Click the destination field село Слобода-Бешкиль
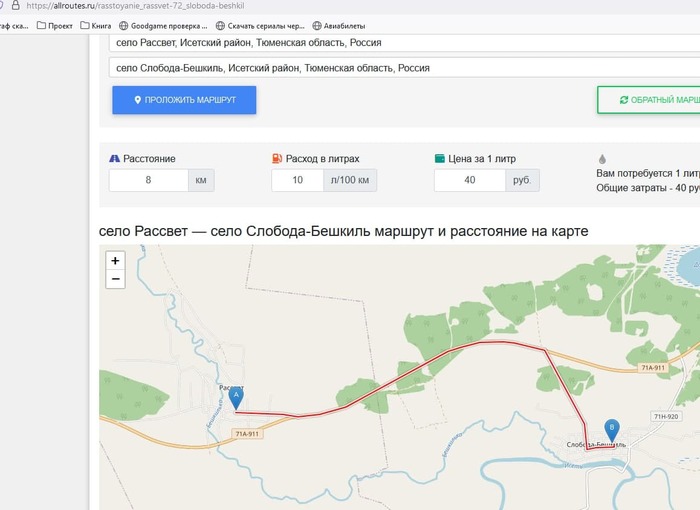Screen dimensions: 700x510 404,68
